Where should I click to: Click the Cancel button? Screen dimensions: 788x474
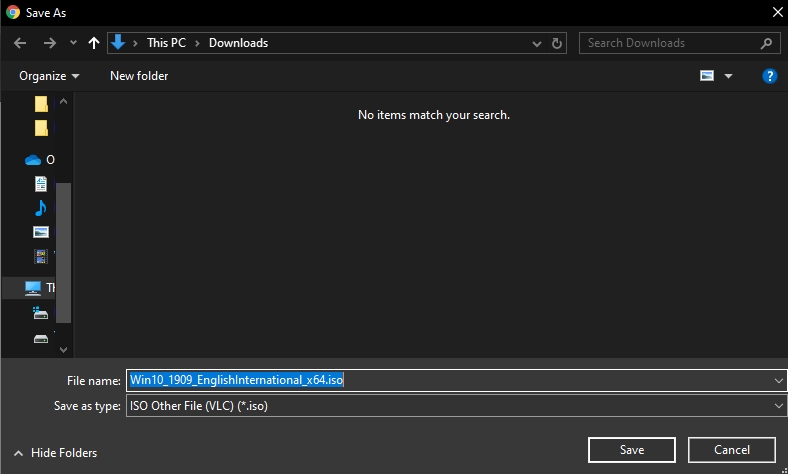pyautogui.click(x=732, y=450)
